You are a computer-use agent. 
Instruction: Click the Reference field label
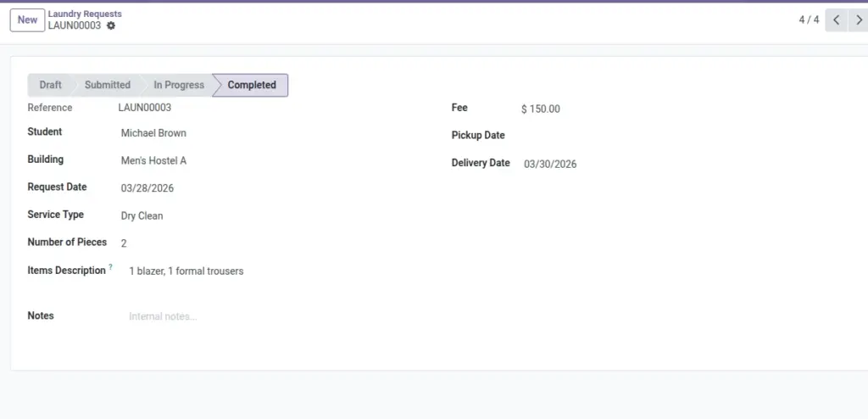tap(50, 108)
